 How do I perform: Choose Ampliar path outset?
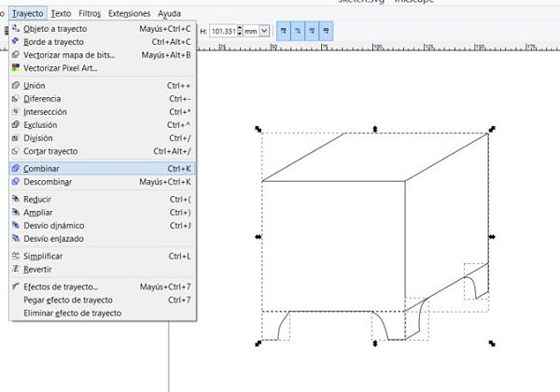click(103, 213)
